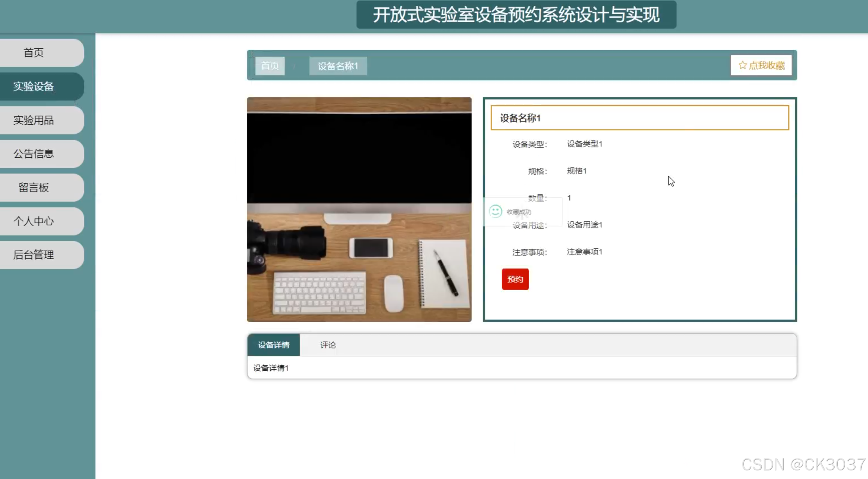Click the 收藏成功 toast message
868x479 pixels.
pyautogui.click(x=519, y=212)
